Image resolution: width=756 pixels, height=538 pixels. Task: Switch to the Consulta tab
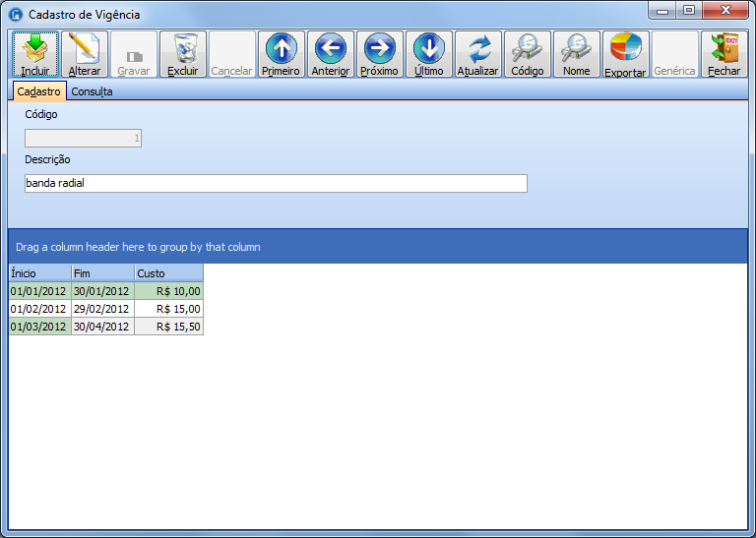coord(92,91)
